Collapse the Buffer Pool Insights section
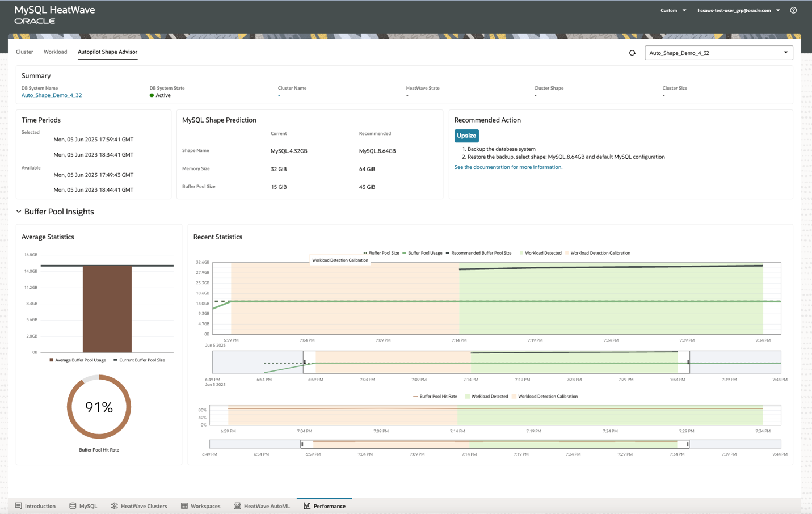 [x=19, y=212]
